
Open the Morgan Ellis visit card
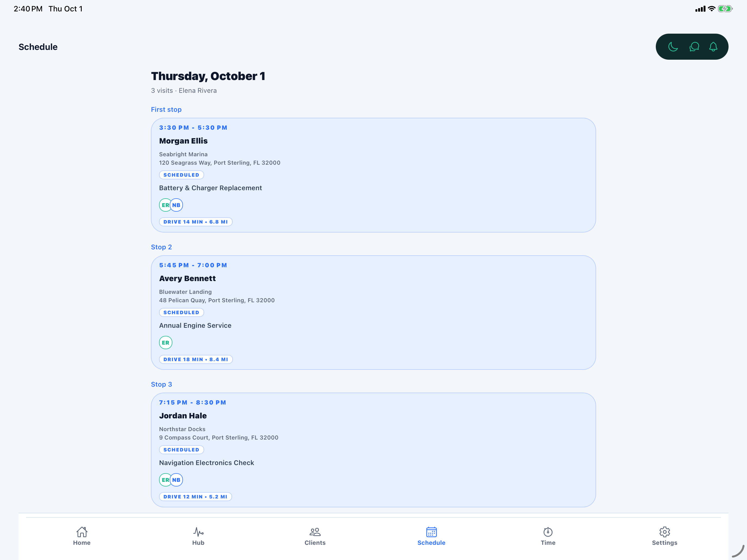[x=373, y=175]
